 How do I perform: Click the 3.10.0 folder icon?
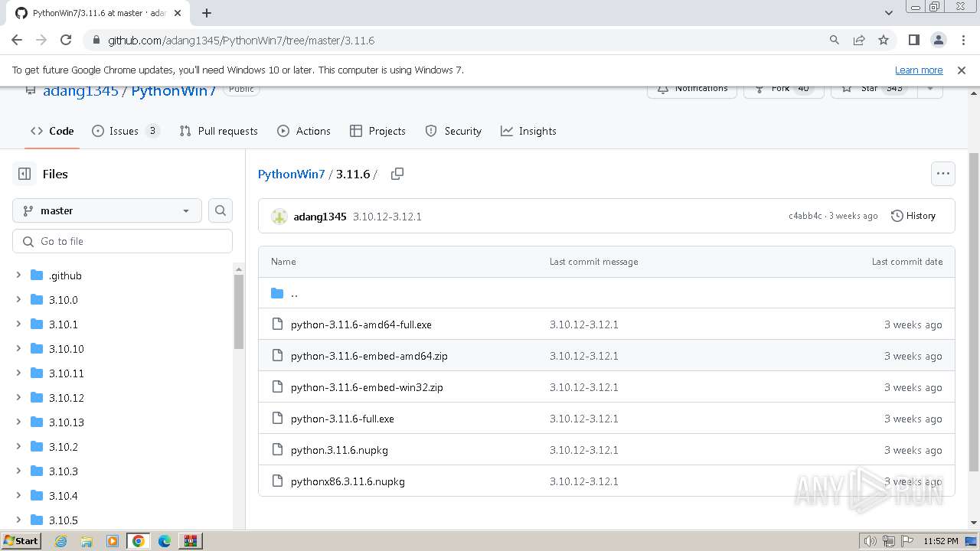tap(37, 300)
